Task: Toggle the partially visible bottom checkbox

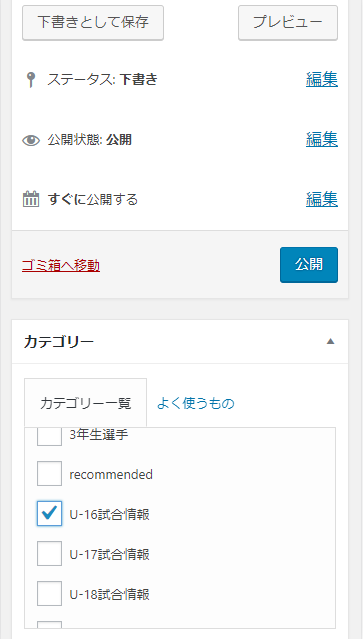Action: (49, 624)
